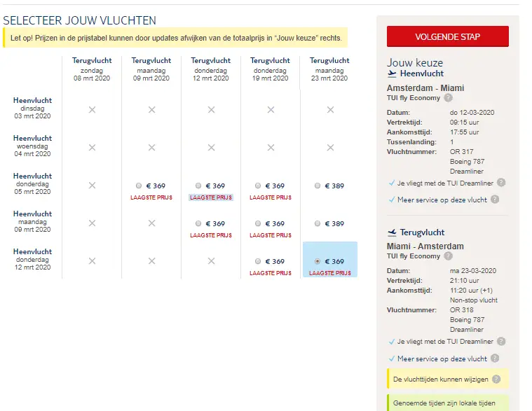Select 05 mrt to 23 mrt €389 fare
532x411 pixels.
318,186
